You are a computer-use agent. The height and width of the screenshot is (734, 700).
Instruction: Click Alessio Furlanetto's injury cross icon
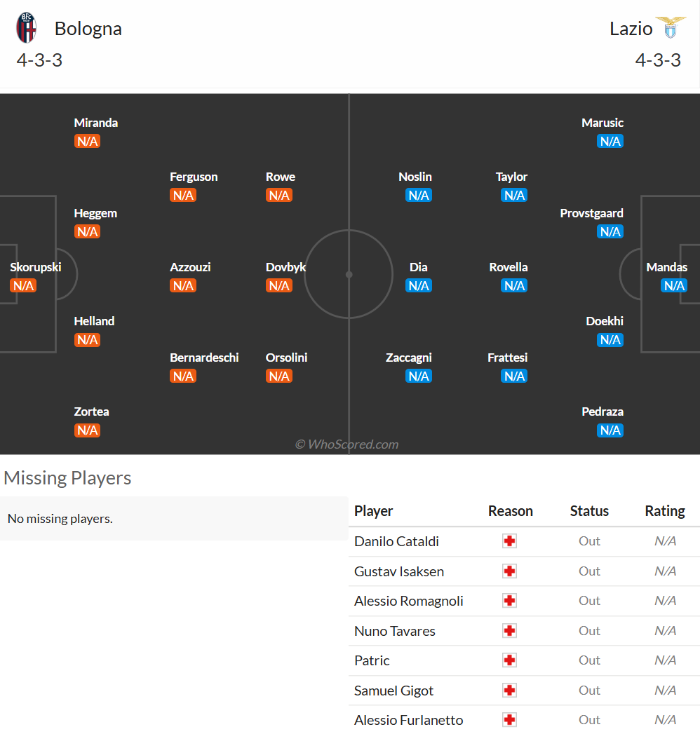(509, 719)
